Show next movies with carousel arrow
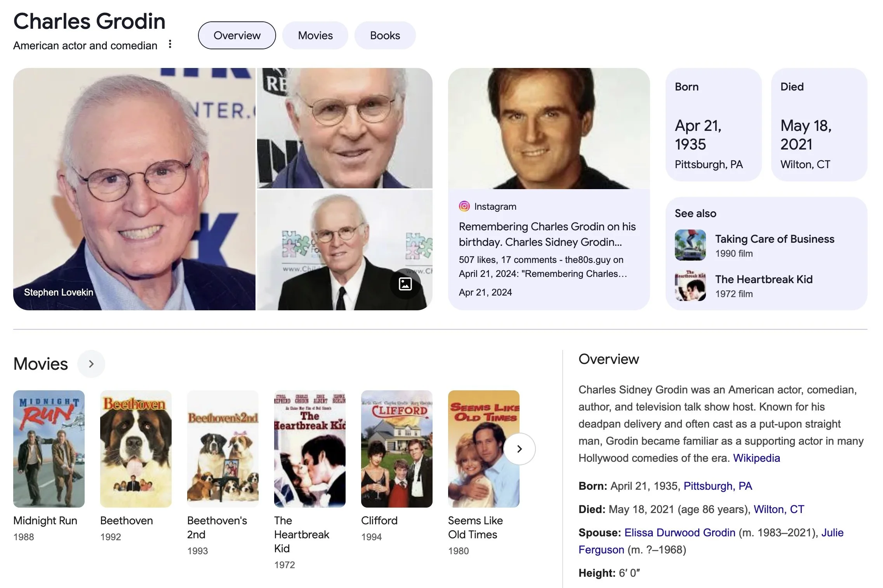This screenshot has width=883, height=588. (520, 449)
